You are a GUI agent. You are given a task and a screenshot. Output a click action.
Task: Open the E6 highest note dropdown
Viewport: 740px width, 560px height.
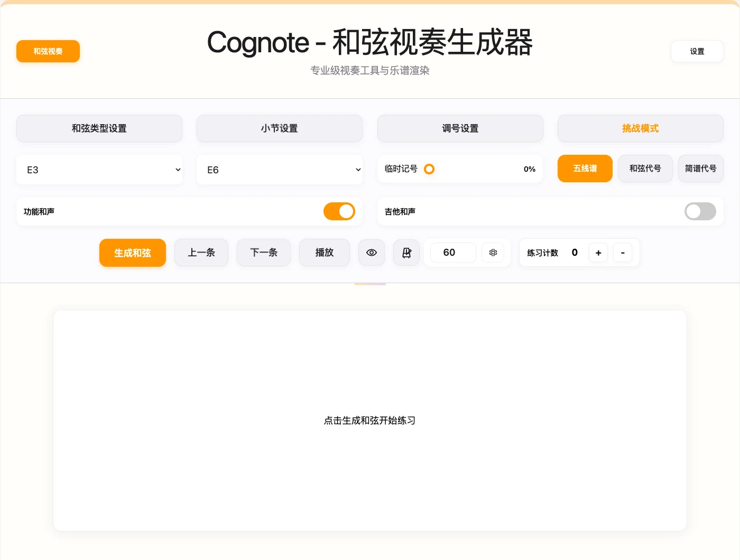280,170
